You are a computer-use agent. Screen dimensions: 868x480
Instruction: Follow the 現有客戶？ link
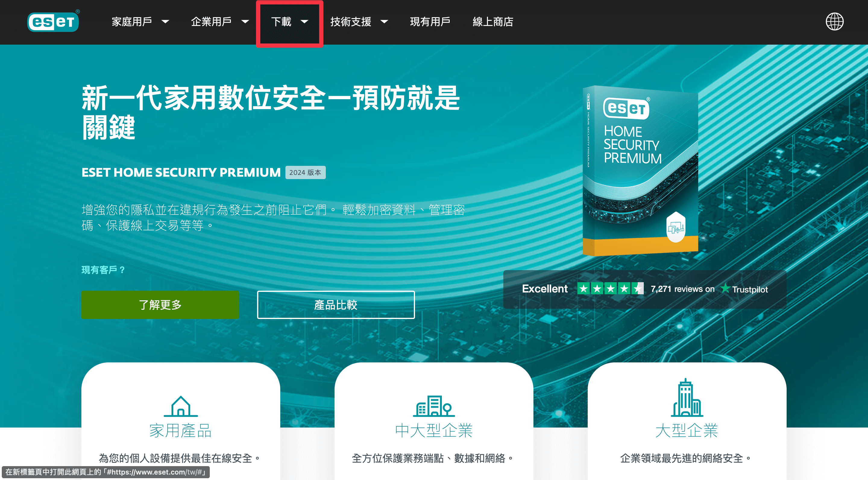point(103,270)
